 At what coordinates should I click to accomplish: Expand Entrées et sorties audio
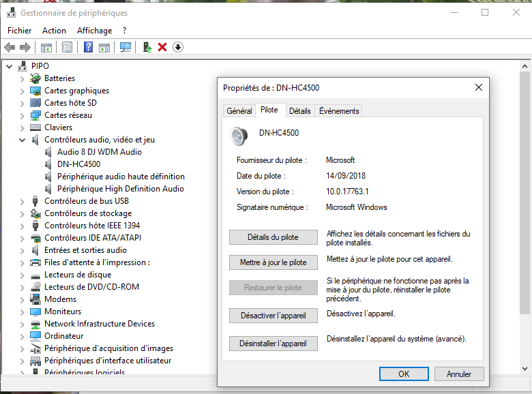coord(22,251)
